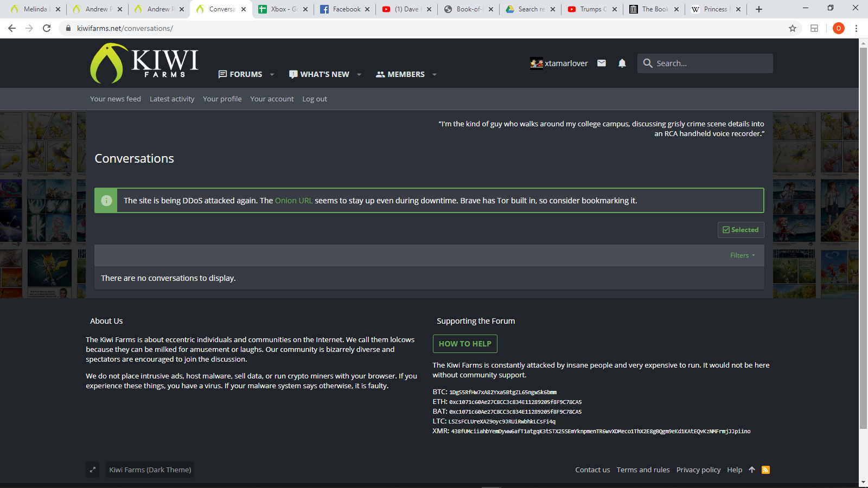The height and width of the screenshot is (488, 868).
Task: Open a new browser tab with plus
Action: [759, 9]
